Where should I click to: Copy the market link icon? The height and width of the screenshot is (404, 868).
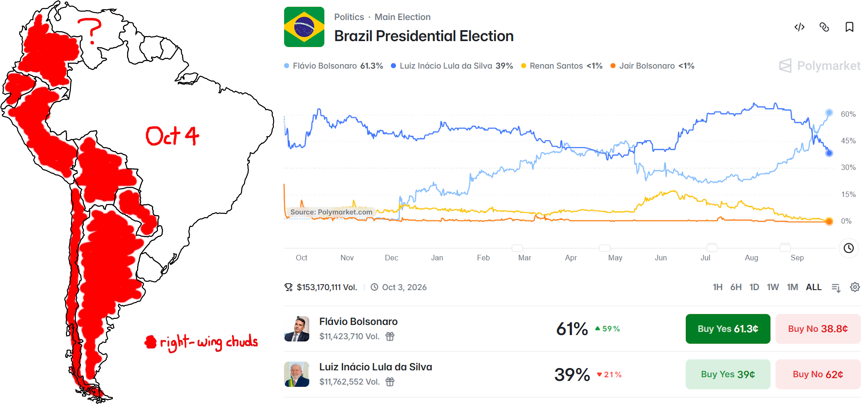pyautogui.click(x=824, y=27)
